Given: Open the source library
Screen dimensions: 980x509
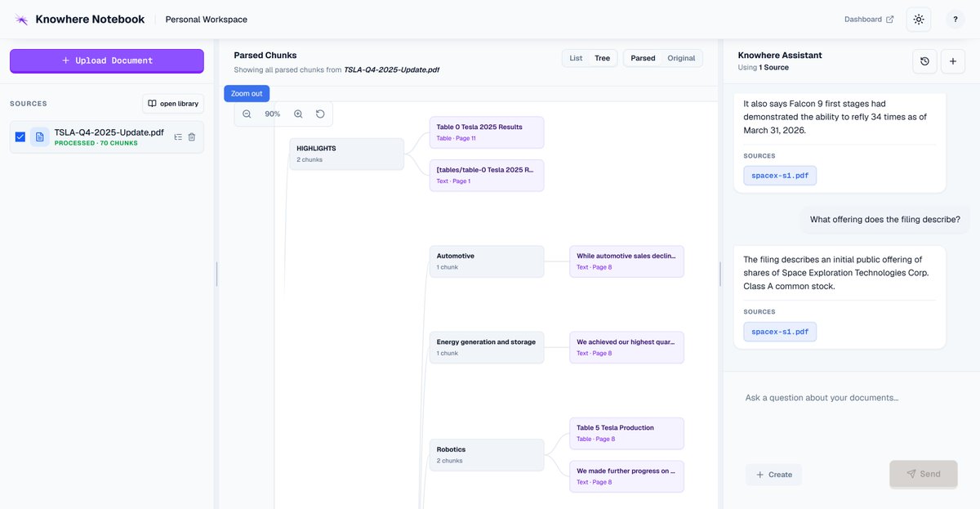Looking at the screenshot, I should [173, 104].
